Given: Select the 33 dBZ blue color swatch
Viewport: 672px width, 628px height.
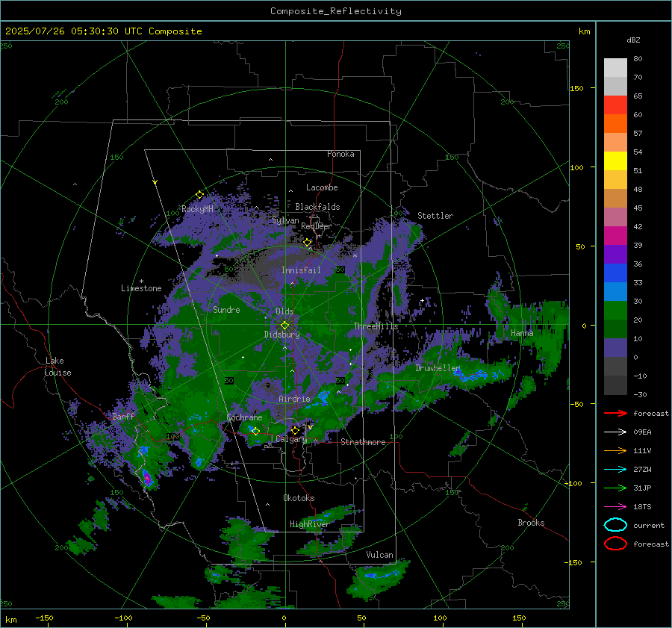Looking at the screenshot, I should [615, 273].
